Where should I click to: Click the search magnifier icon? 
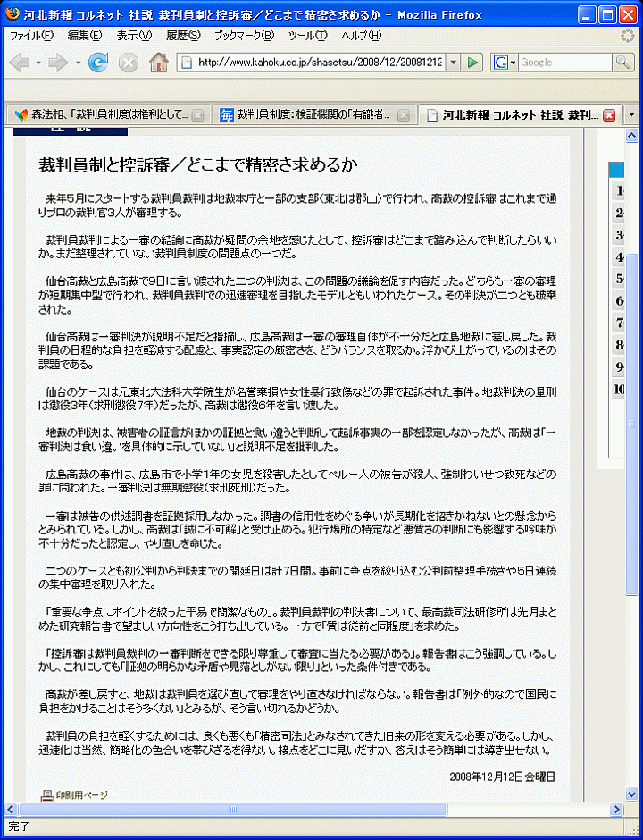pyautogui.click(x=622, y=63)
